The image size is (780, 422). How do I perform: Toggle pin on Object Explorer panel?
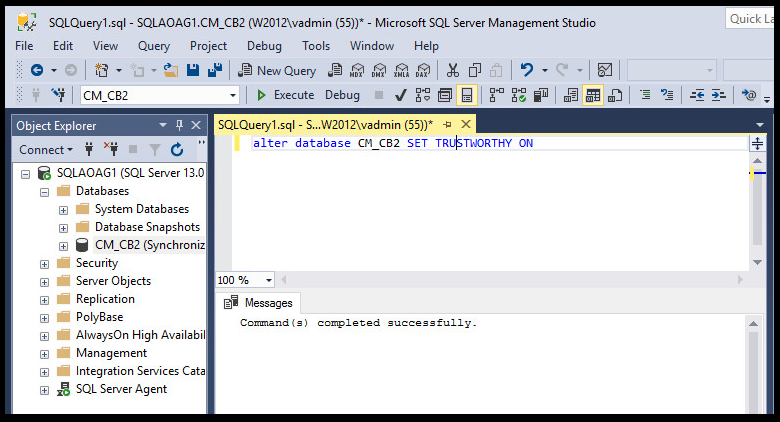[x=179, y=125]
